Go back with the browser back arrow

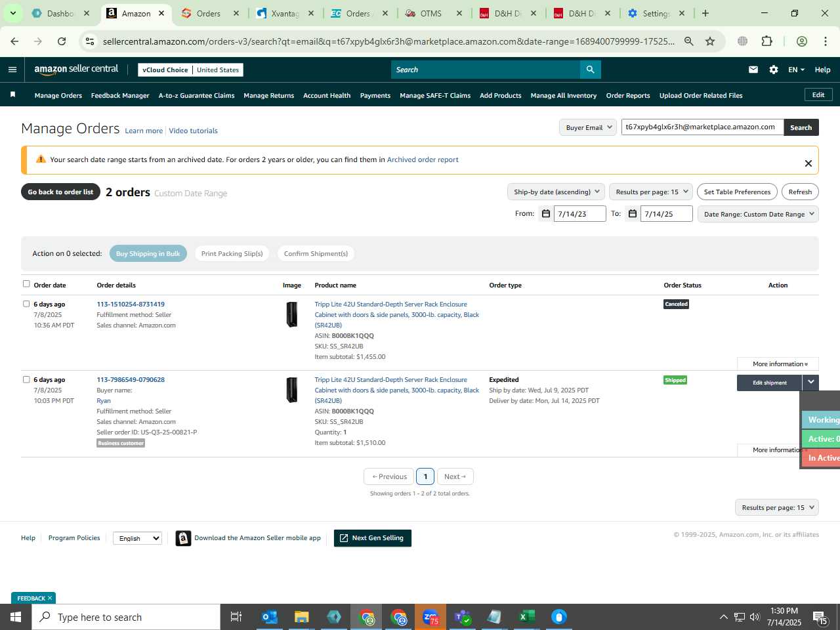point(14,41)
